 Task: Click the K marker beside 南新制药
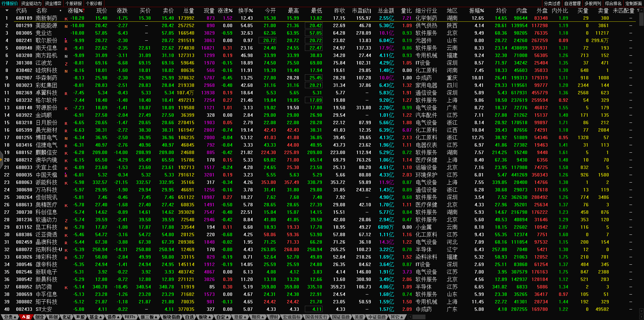pos(66,19)
